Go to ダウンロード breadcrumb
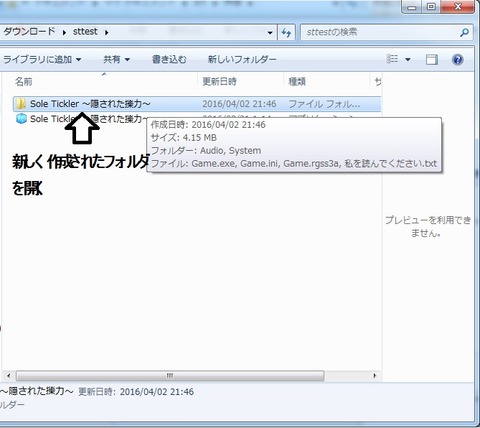 click(29, 32)
